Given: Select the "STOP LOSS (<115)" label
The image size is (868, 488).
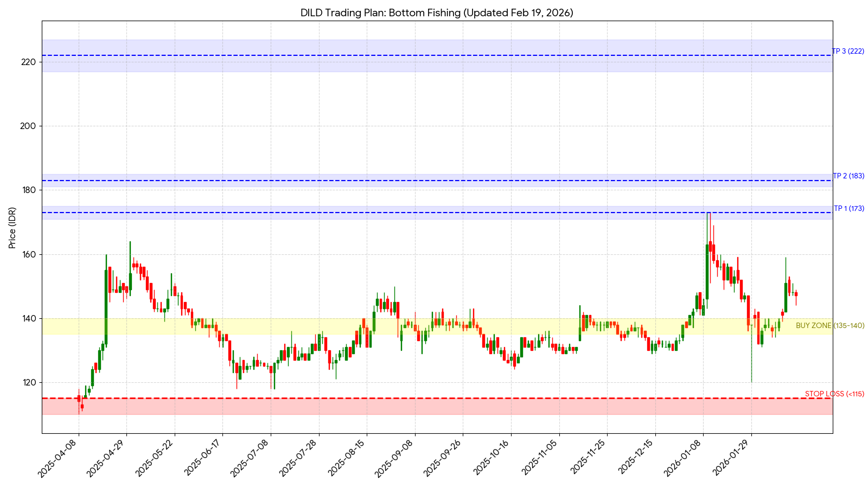Looking at the screenshot, I should point(834,394).
